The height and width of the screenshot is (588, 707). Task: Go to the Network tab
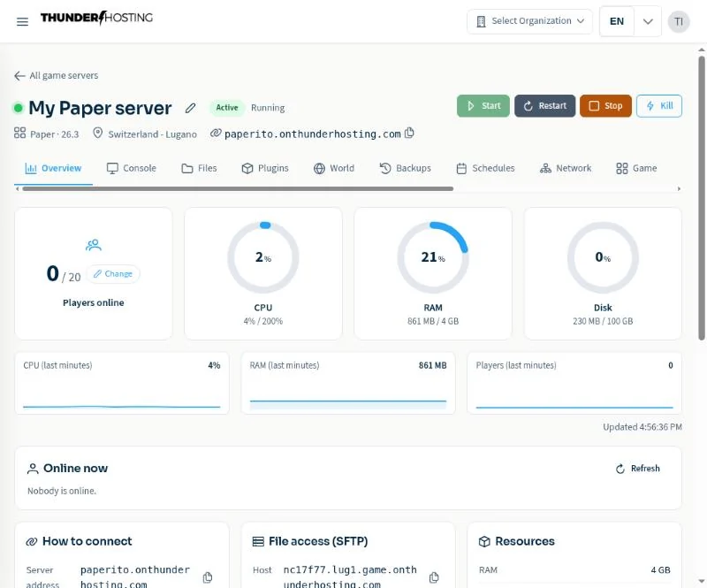tap(566, 168)
